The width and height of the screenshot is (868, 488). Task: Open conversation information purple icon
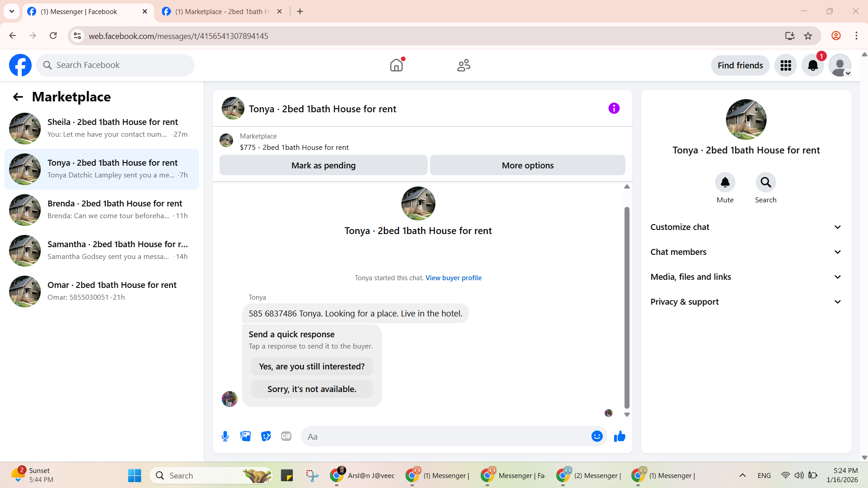[614, 108]
